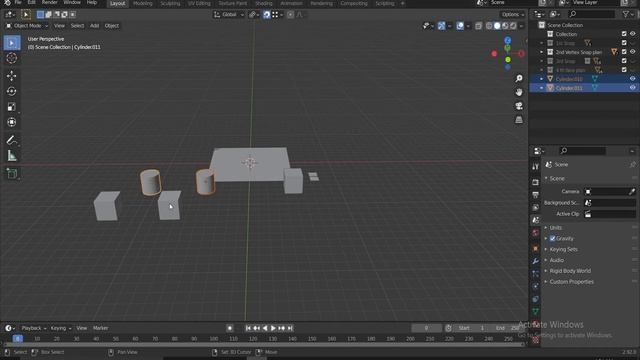
Task: Open the Object menu in viewport header
Action: (x=111, y=26)
